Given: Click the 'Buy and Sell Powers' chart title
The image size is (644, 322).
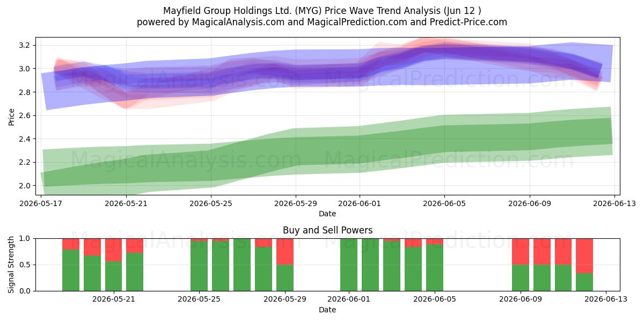Looking at the screenshot, I should [327, 230].
